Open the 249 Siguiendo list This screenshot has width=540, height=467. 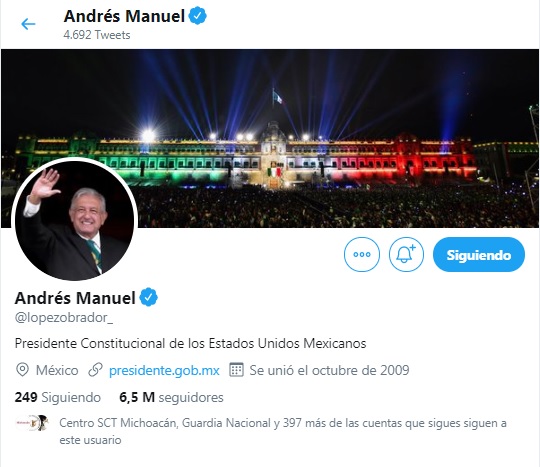pyautogui.click(x=58, y=397)
